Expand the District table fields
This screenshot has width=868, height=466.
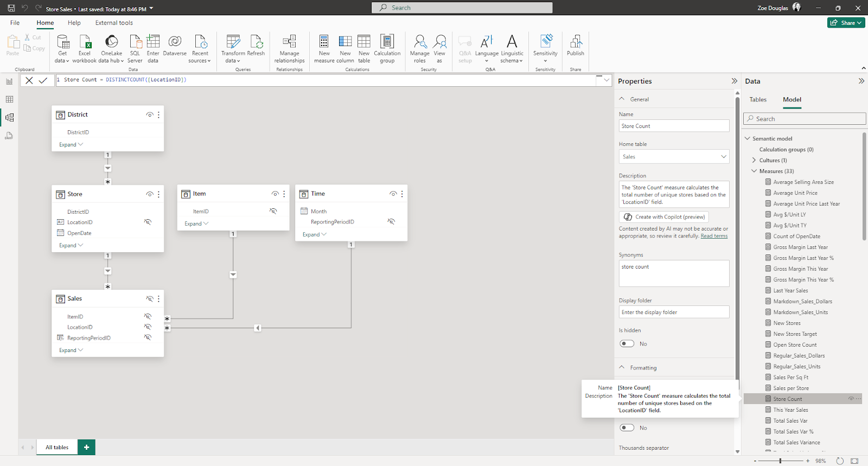(71, 144)
